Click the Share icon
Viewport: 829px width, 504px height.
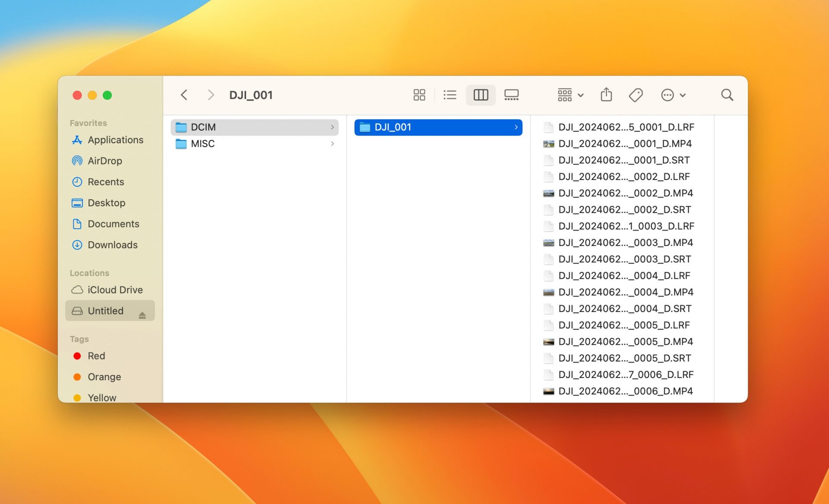click(x=606, y=94)
